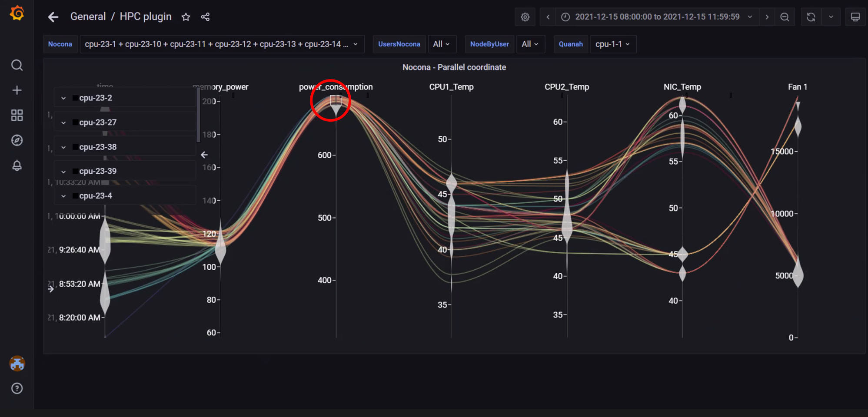The height and width of the screenshot is (417, 868).
Task: Open the Alerting bell icon
Action: tap(17, 165)
